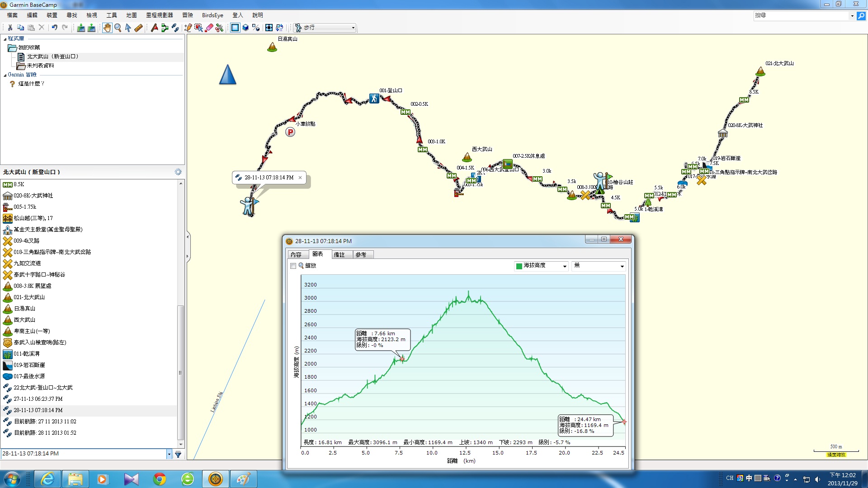Select 北大武山（新登山口）list in library

click(x=53, y=56)
